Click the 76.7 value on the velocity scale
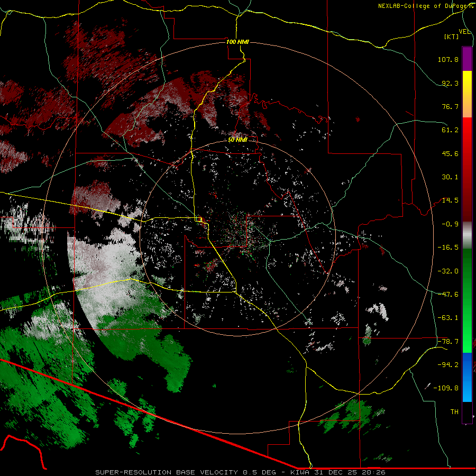The height and width of the screenshot is (476, 476). [450, 106]
